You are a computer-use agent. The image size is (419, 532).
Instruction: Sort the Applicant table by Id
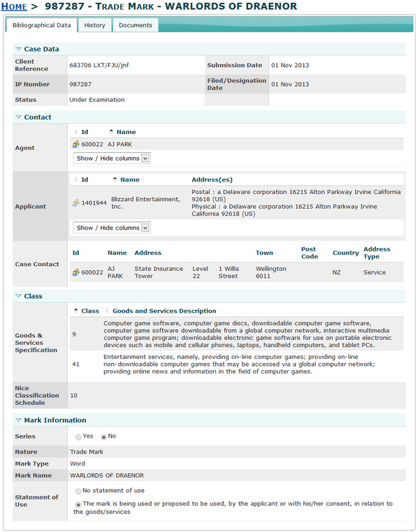tap(84, 179)
